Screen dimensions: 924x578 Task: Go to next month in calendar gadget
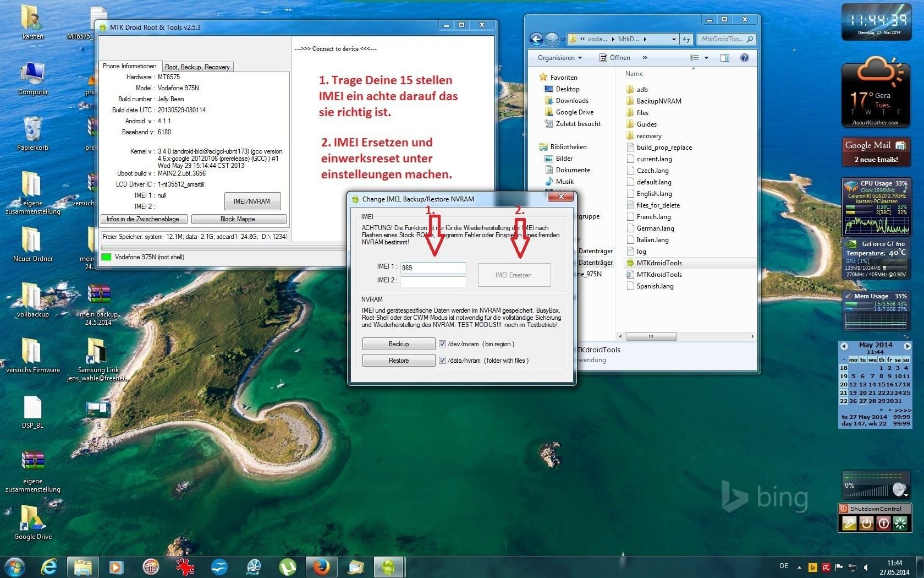908,346
